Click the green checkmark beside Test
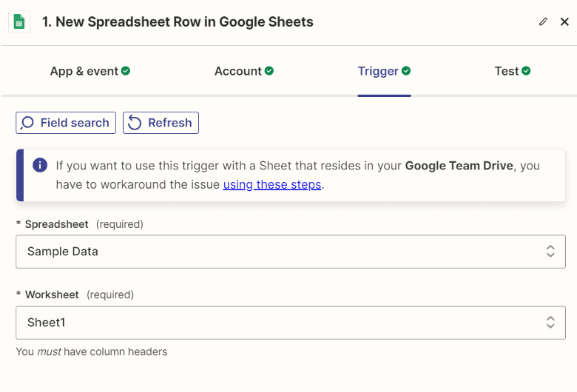The width and height of the screenshot is (577, 392). click(x=526, y=71)
